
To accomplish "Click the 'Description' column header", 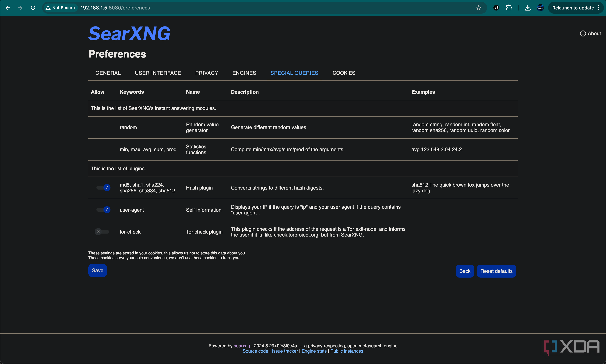I will (x=244, y=92).
